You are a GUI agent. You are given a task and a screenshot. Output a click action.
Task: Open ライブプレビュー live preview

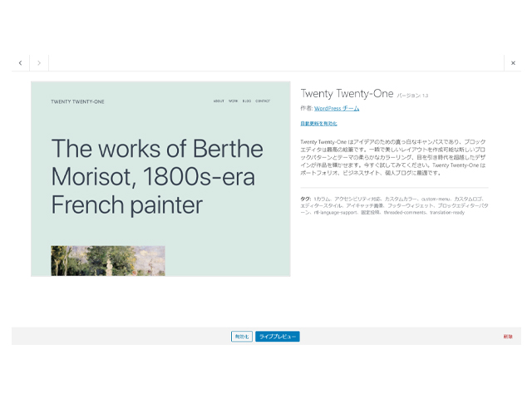pos(277,337)
